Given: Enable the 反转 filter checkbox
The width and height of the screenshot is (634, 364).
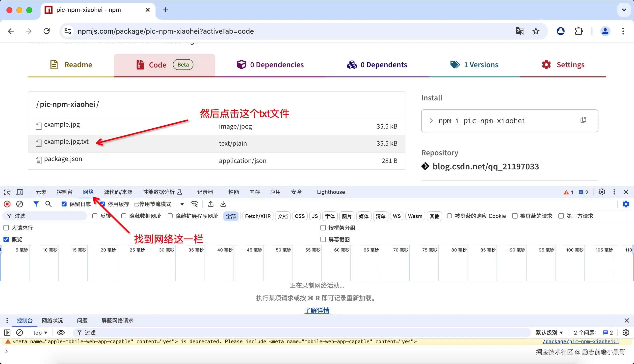Looking at the screenshot, I should coord(95,216).
